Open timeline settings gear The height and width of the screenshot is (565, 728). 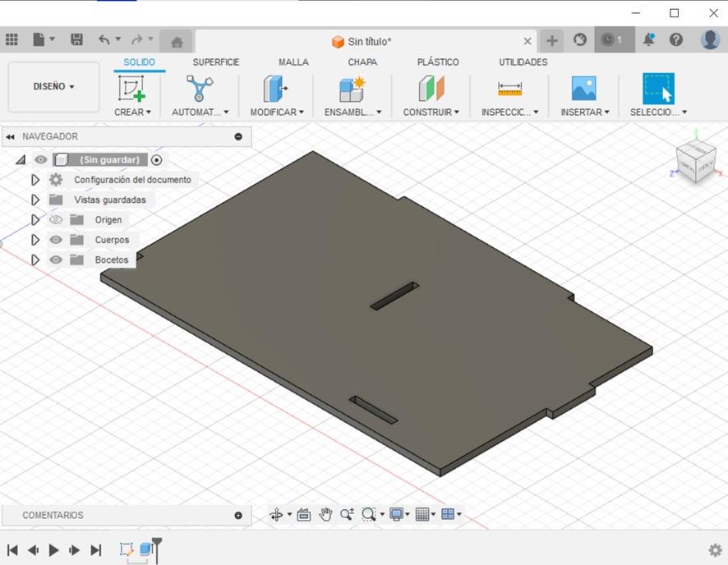click(x=715, y=550)
